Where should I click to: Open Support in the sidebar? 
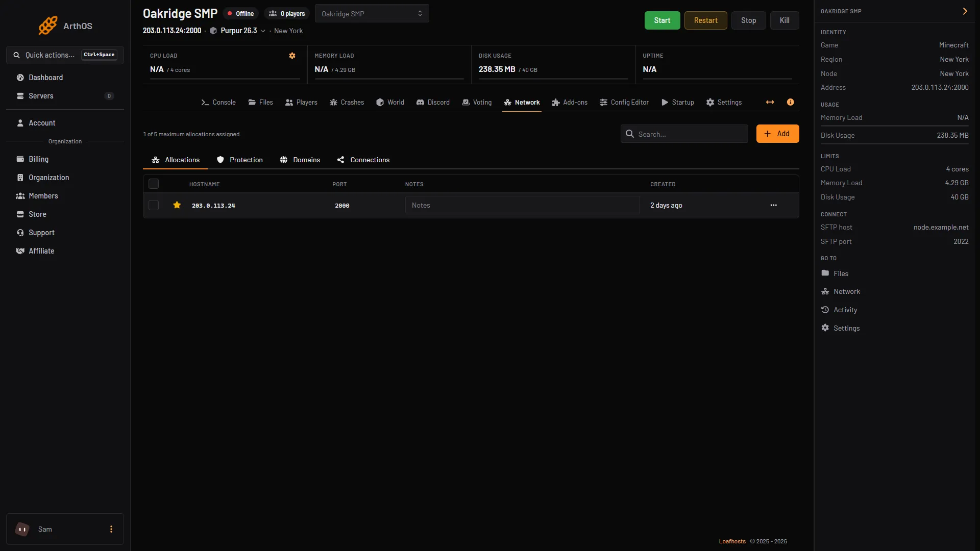click(65, 233)
